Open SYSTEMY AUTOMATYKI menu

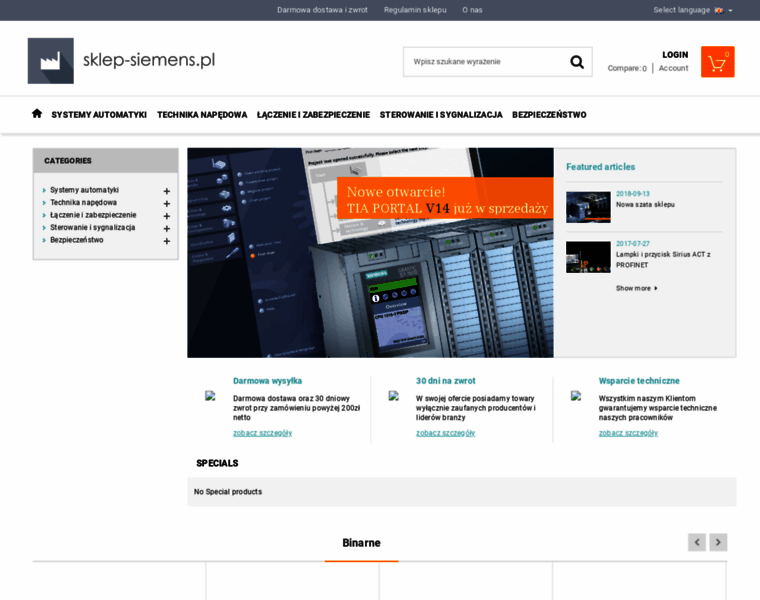[x=99, y=115]
